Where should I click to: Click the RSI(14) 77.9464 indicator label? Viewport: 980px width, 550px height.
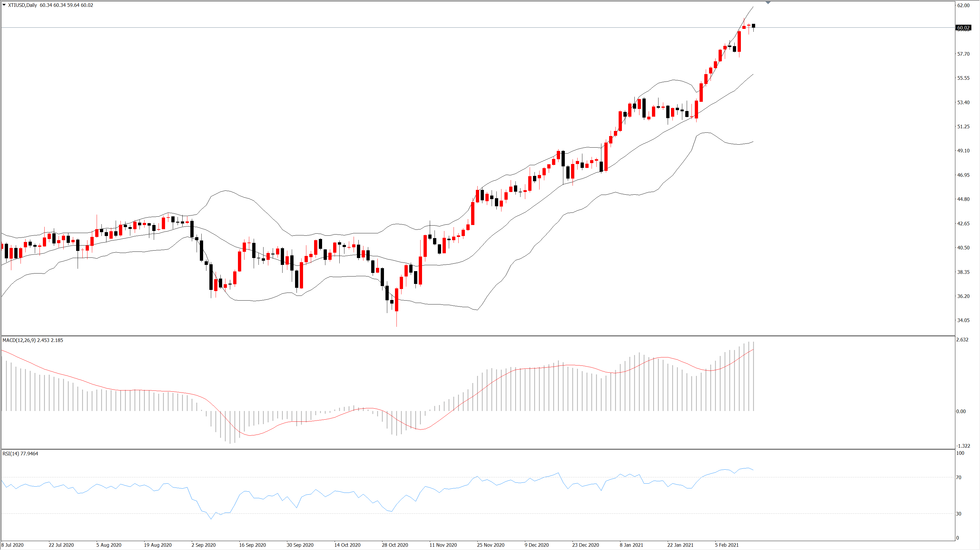[x=20, y=453]
